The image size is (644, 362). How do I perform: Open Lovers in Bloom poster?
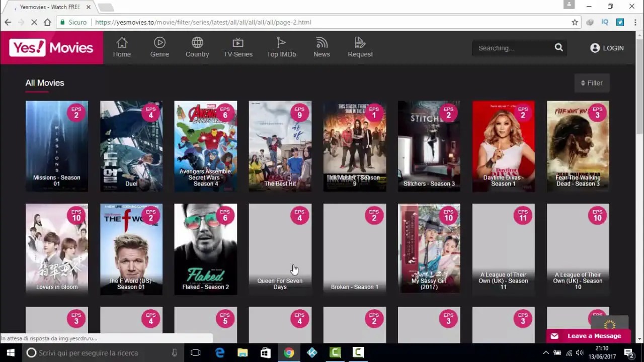[x=57, y=249]
